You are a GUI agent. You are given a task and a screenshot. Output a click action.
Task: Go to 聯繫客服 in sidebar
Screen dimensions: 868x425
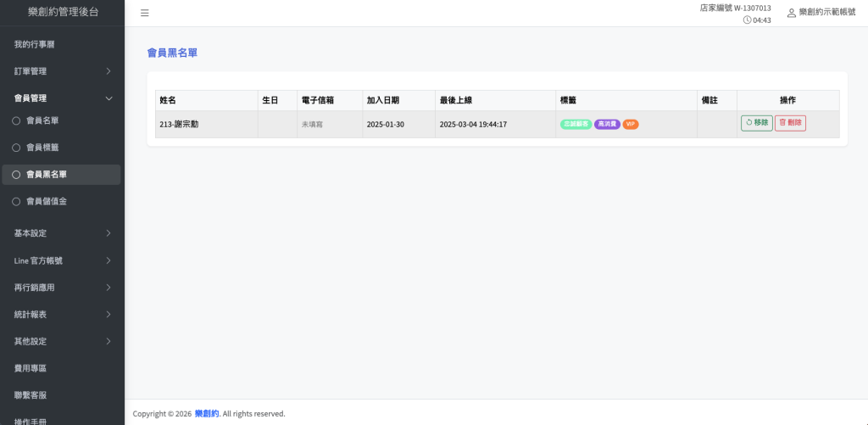point(31,395)
